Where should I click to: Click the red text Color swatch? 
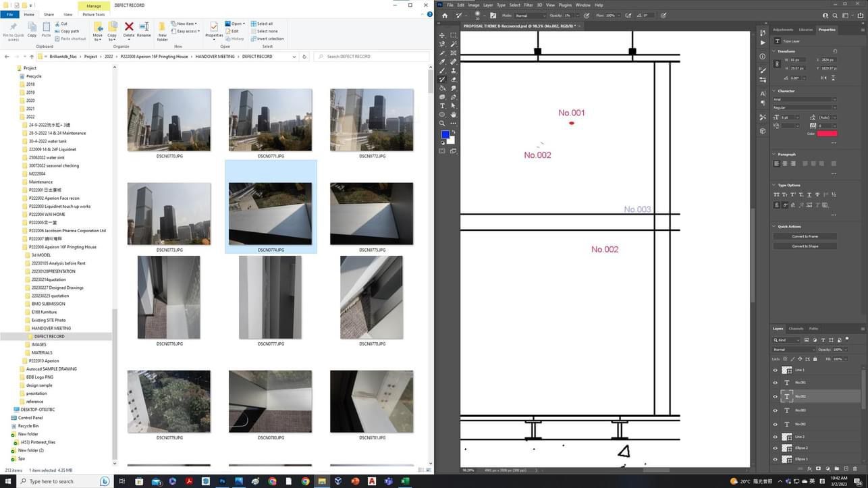pos(827,134)
